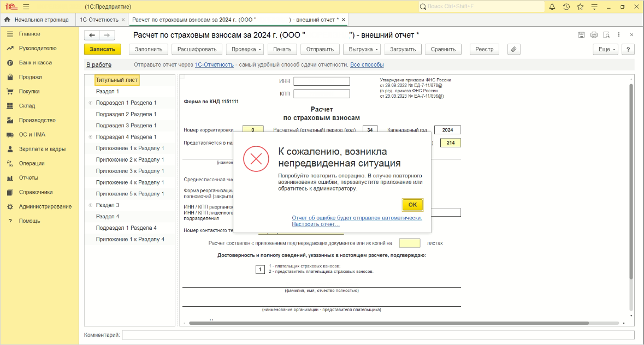Click the В работе status link

click(x=98, y=65)
